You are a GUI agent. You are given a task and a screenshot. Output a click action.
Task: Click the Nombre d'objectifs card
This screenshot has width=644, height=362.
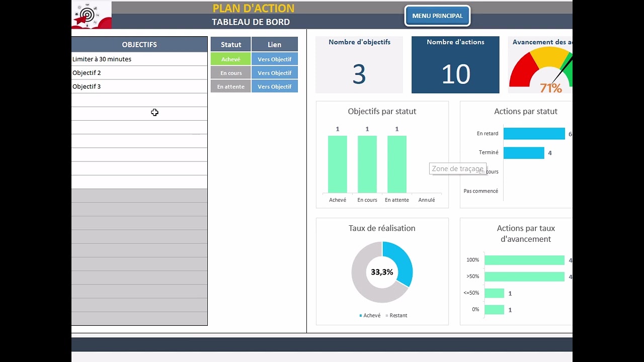click(359, 65)
